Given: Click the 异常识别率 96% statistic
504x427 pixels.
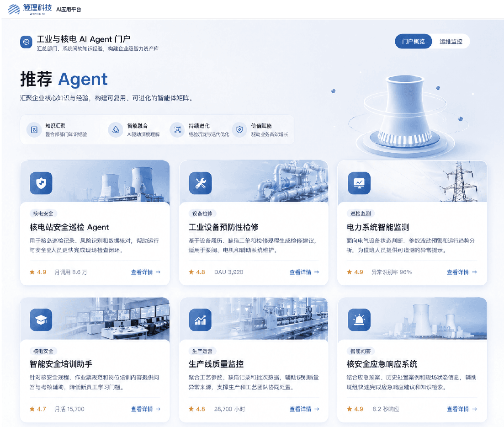Looking at the screenshot, I should (392, 272).
